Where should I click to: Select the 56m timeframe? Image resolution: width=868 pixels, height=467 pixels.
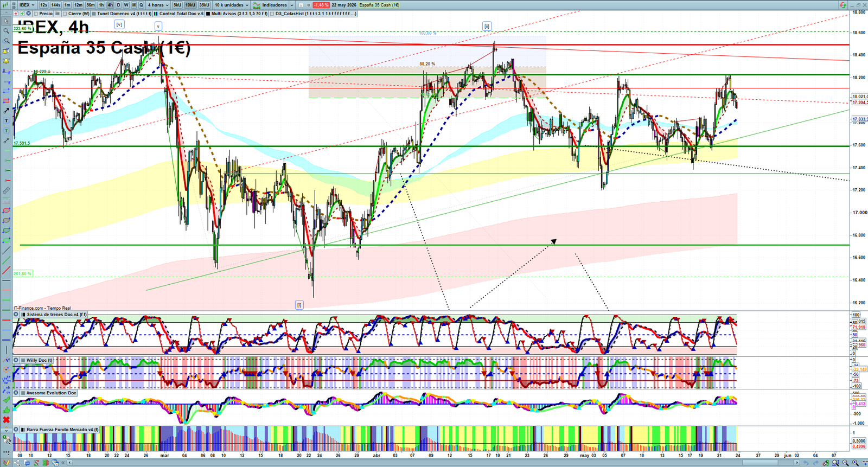[91, 5]
